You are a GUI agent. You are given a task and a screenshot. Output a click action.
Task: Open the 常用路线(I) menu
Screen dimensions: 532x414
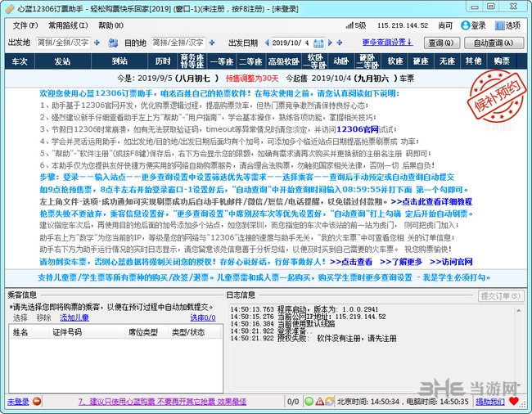68,25
